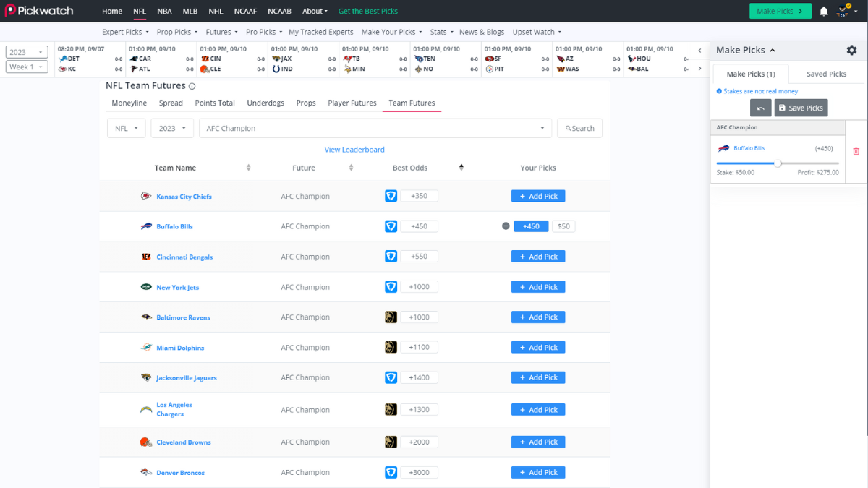Click the New York Jets team logo
Viewport: 868px width, 488px height.
pos(146,287)
